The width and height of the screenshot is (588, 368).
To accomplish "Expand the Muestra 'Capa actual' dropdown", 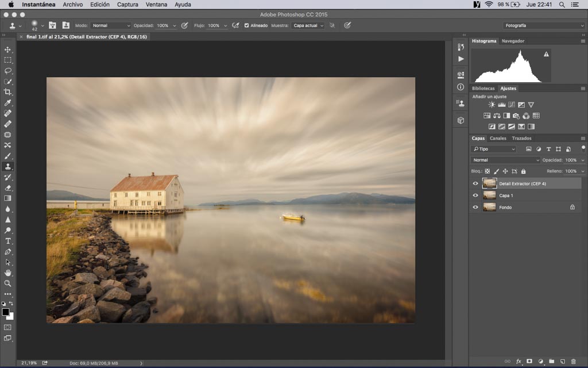I will pyautogui.click(x=307, y=25).
